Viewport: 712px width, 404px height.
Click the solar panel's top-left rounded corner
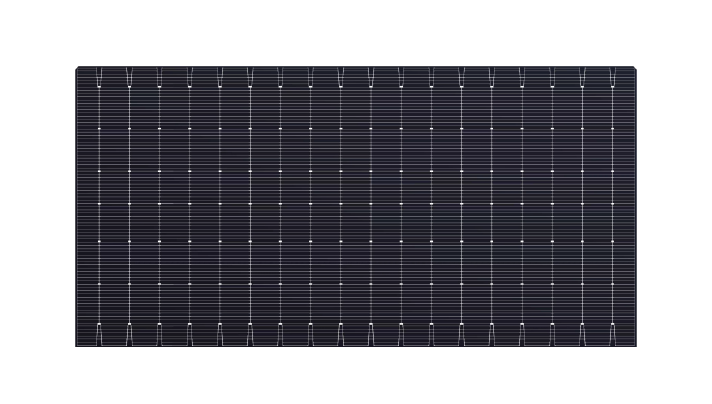[x=79, y=69]
